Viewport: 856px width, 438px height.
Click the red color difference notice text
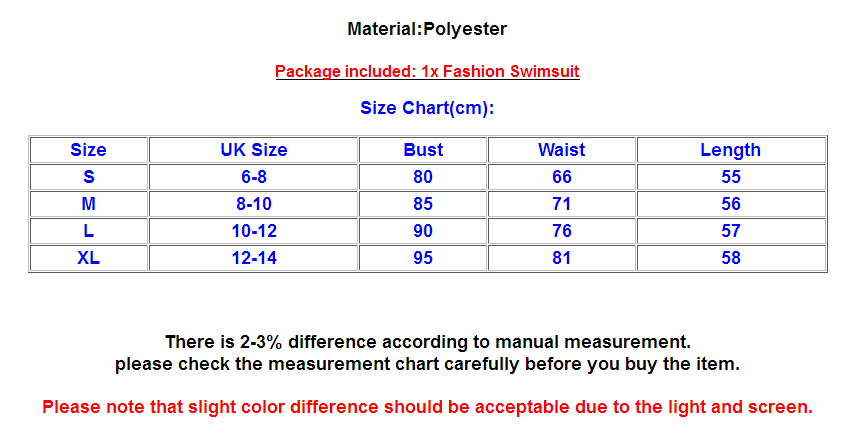427,407
